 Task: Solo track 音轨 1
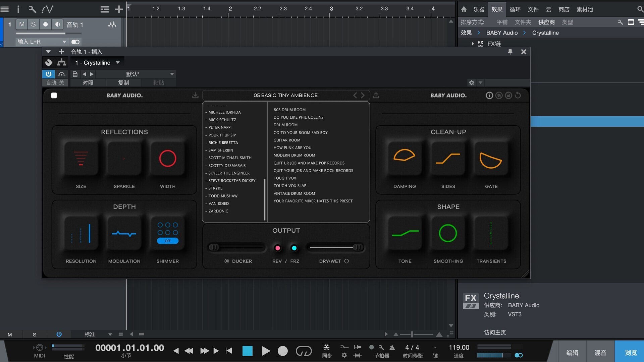coord(33,24)
